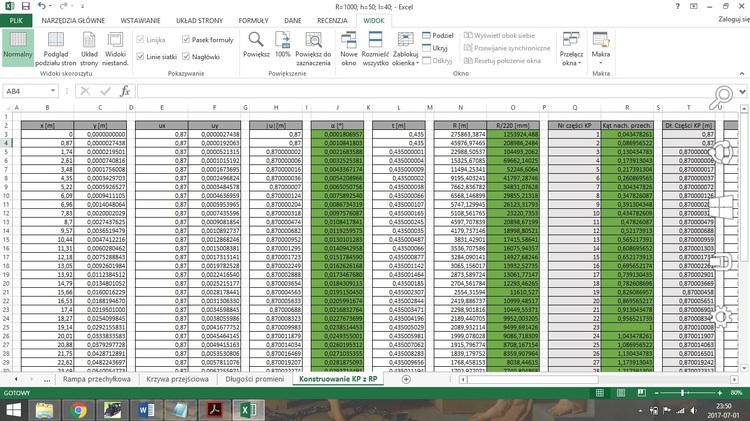The width and height of the screenshot is (750, 421).
Task: Undo the last action
Action: click(x=42, y=6)
